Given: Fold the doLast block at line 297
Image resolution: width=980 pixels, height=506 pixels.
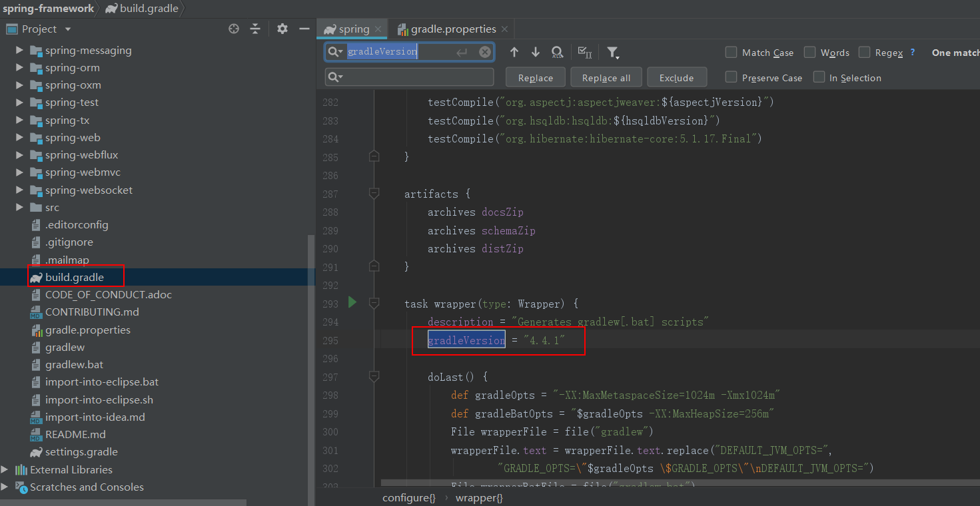Looking at the screenshot, I should pyautogui.click(x=374, y=377).
